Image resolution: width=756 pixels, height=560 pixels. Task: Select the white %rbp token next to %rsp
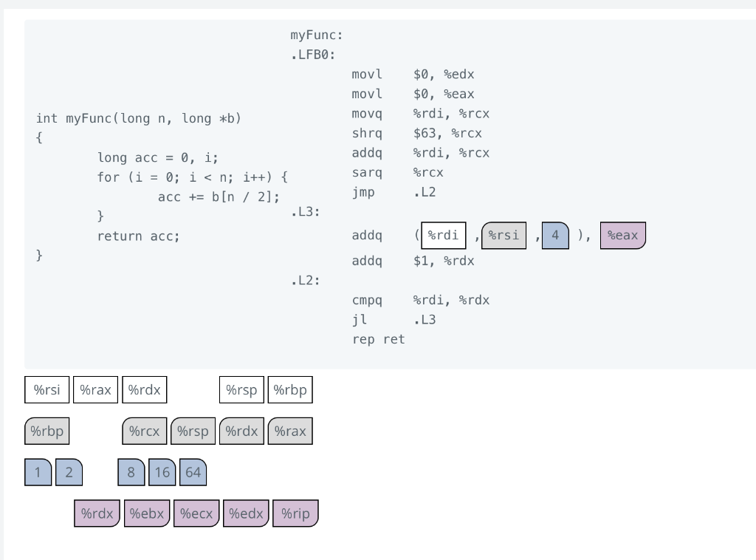pos(290,389)
